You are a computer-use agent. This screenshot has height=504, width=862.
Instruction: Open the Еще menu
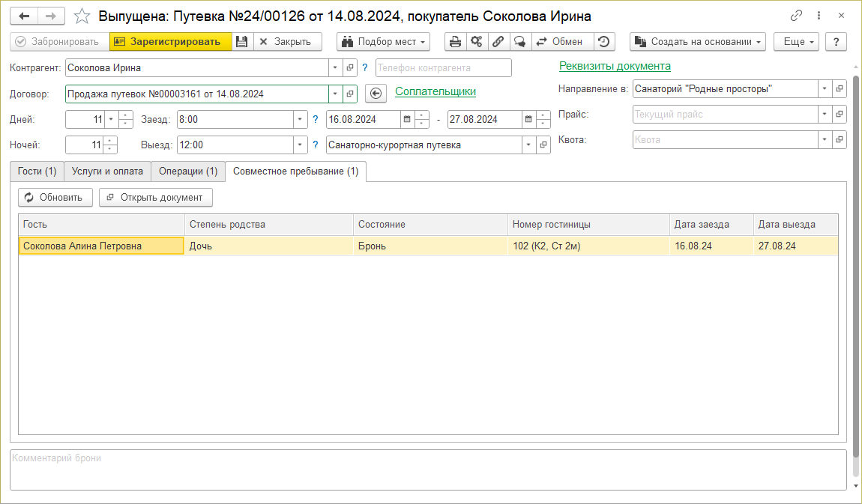(x=797, y=42)
